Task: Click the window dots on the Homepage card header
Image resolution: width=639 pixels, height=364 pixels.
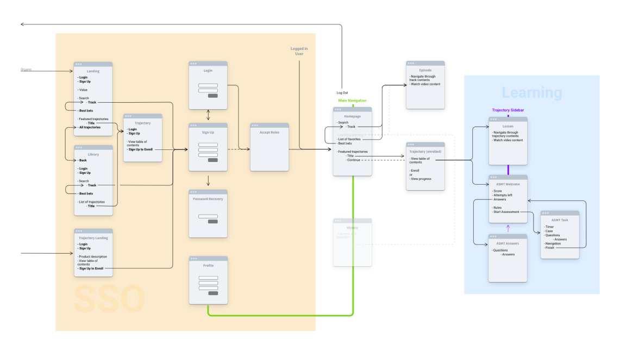Action: [x=337, y=109]
